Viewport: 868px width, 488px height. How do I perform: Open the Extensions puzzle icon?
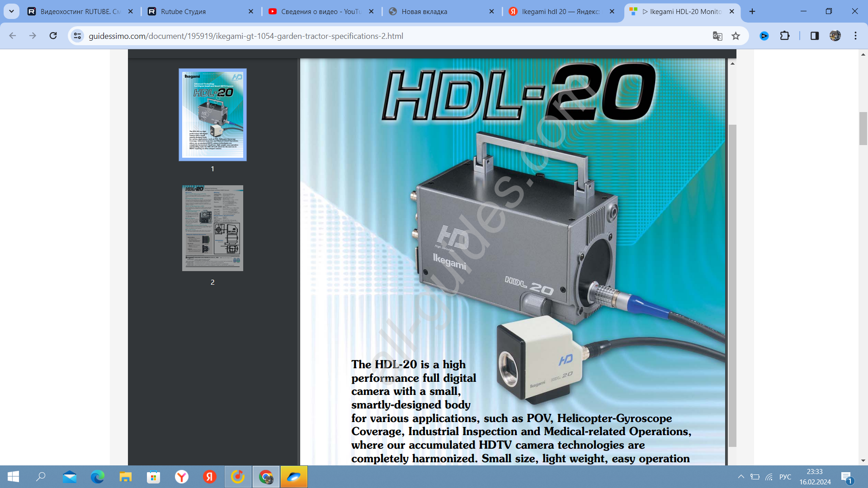tap(785, 36)
